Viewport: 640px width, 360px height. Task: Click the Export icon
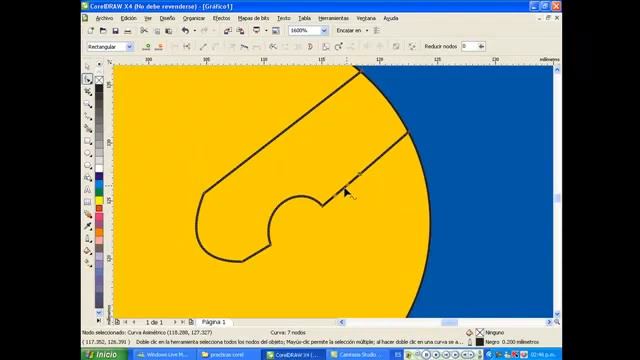[x=240, y=31]
